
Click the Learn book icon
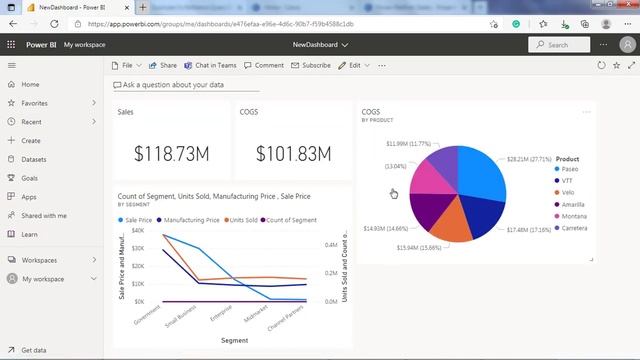[11, 234]
